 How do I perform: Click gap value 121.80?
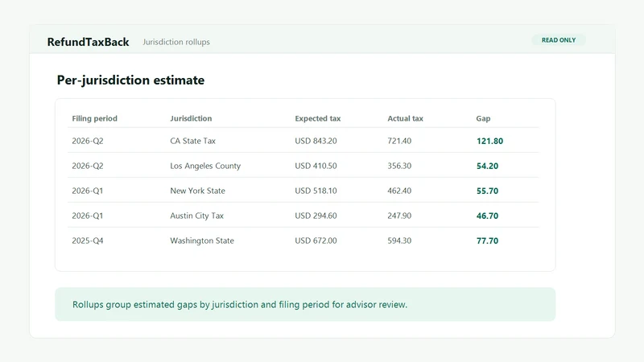pos(489,142)
